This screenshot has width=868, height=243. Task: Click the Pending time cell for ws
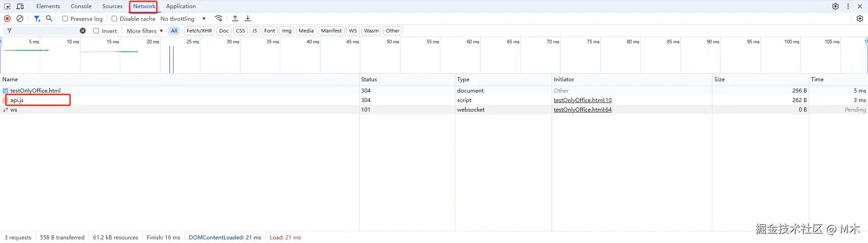pyautogui.click(x=855, y=110)
